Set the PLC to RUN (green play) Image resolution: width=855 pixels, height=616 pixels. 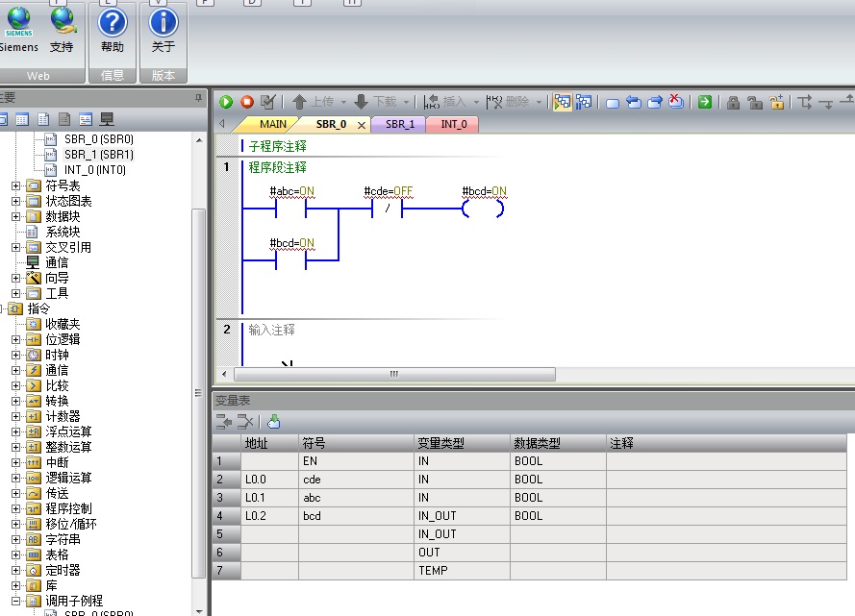[x=226, y=102]
